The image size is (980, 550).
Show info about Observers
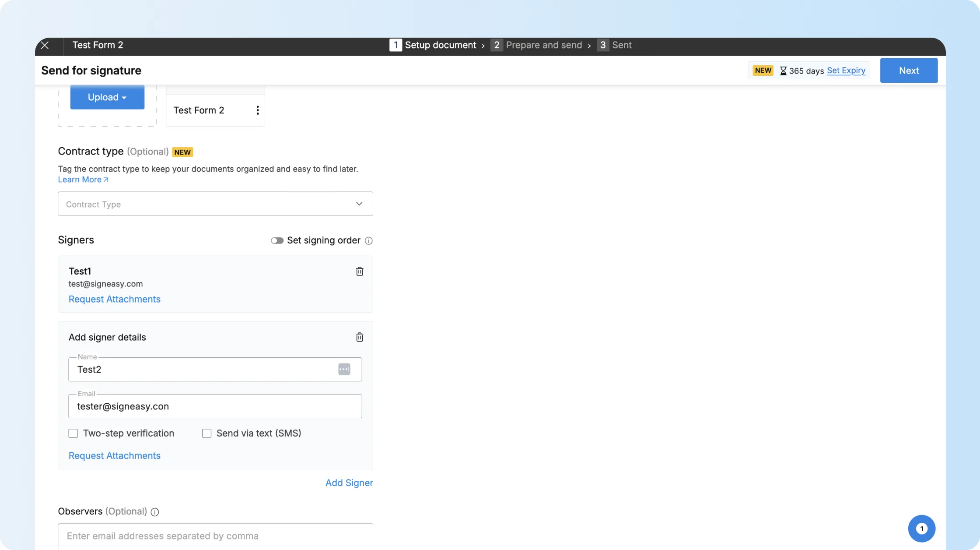(155, 512)
